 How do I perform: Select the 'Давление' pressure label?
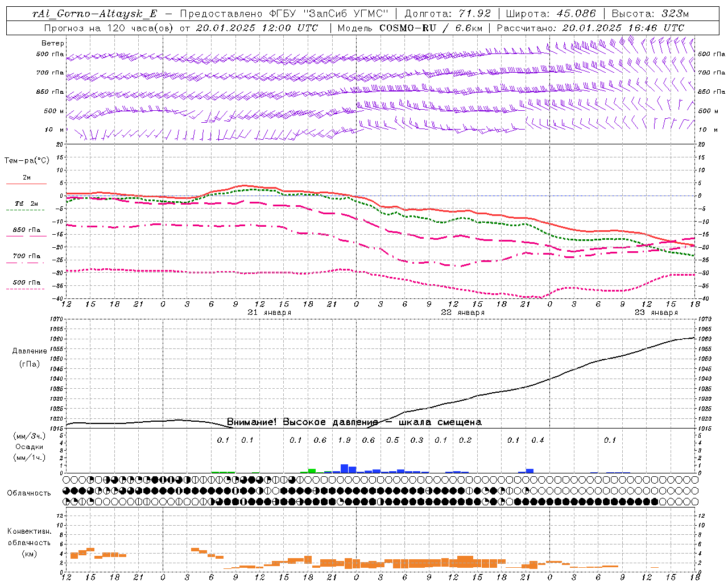[30, 351]
